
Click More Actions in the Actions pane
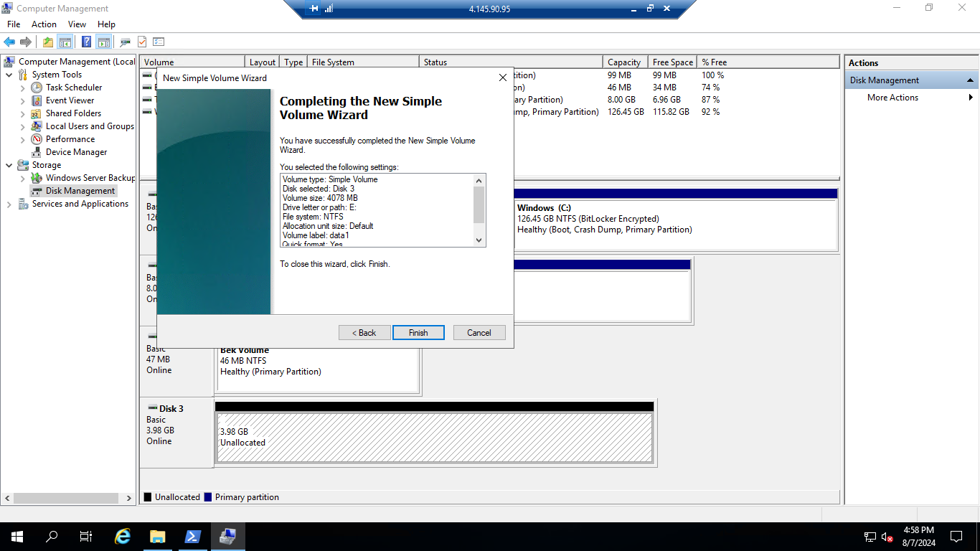point(892,98)
